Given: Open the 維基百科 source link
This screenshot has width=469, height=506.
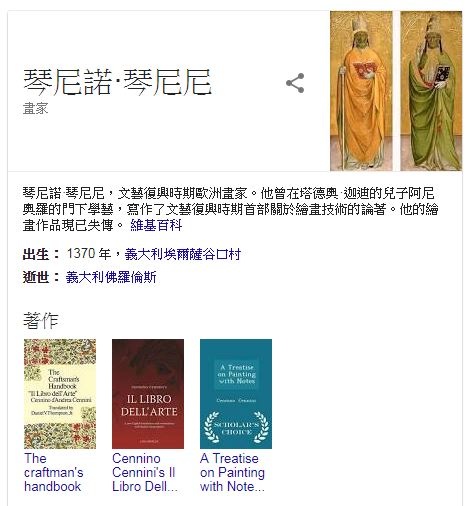Looking at the screenshot, I should tap(156, 226).
